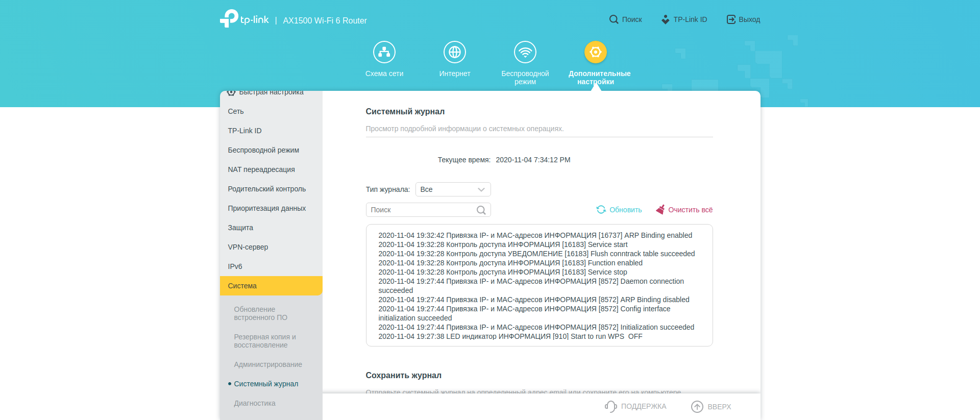
Task: Expand the Беспроводной режим sidebar item
Action: coord(263,150)
